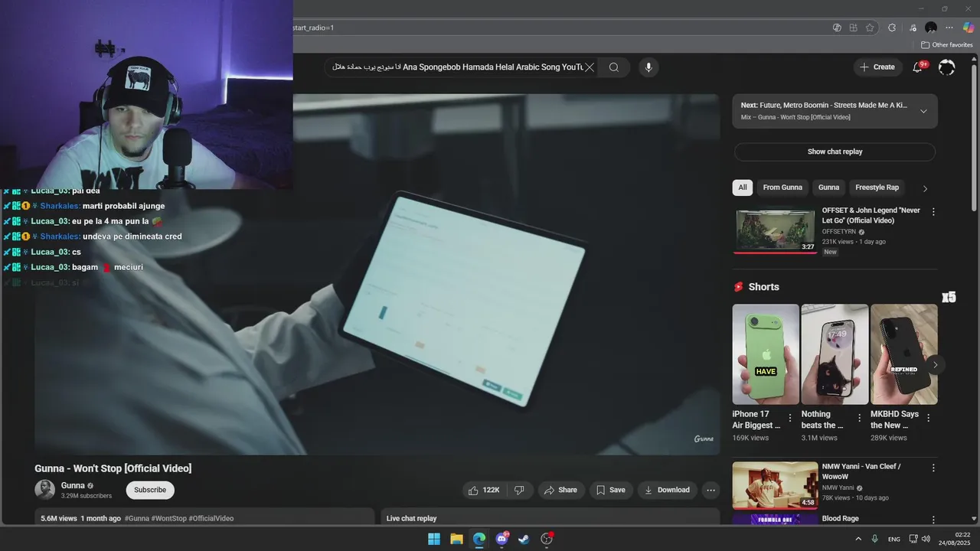980x551 pixels.
Task: Download the video
Action: point(668,490)
